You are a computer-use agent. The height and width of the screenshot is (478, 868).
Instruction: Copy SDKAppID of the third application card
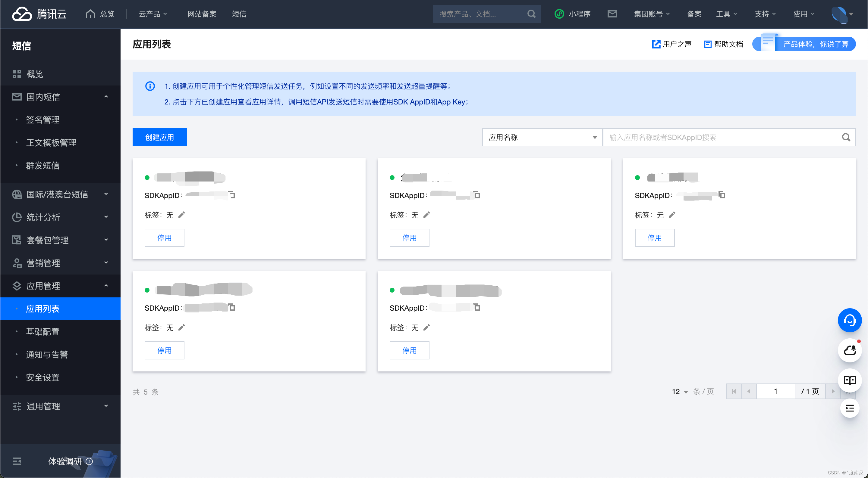point(722,195)
